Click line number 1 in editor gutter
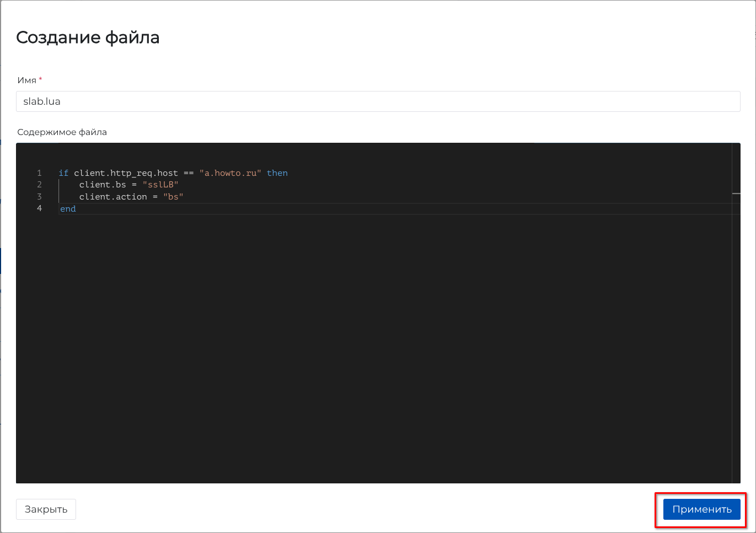Image resolution: width=756 pixels, height=533 pixels. (x=39, y=173)
